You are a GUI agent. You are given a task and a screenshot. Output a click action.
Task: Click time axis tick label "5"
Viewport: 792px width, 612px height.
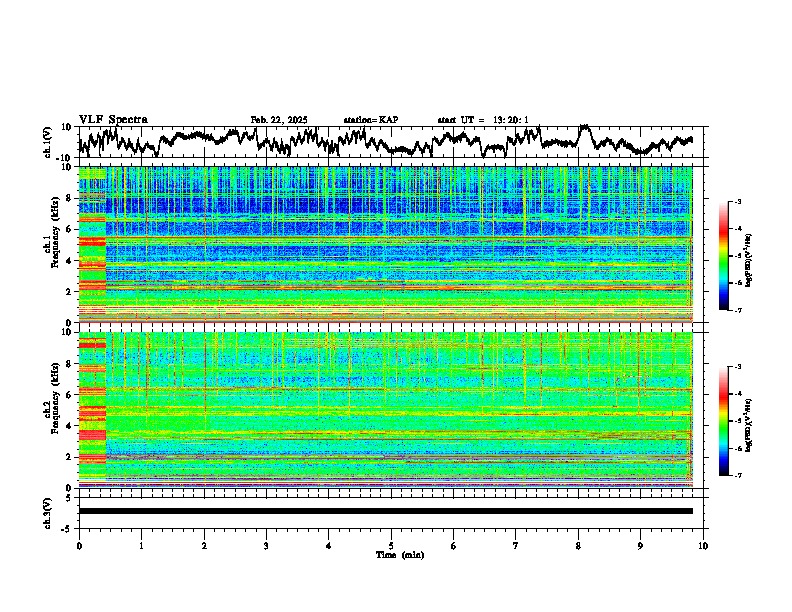point(391,546)
